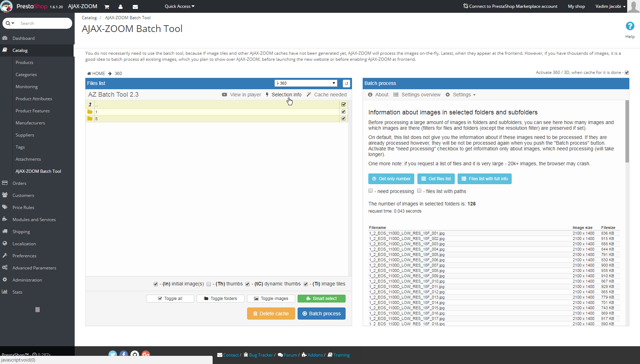Click the Orders sidebar icon

[x=5, y=183]
